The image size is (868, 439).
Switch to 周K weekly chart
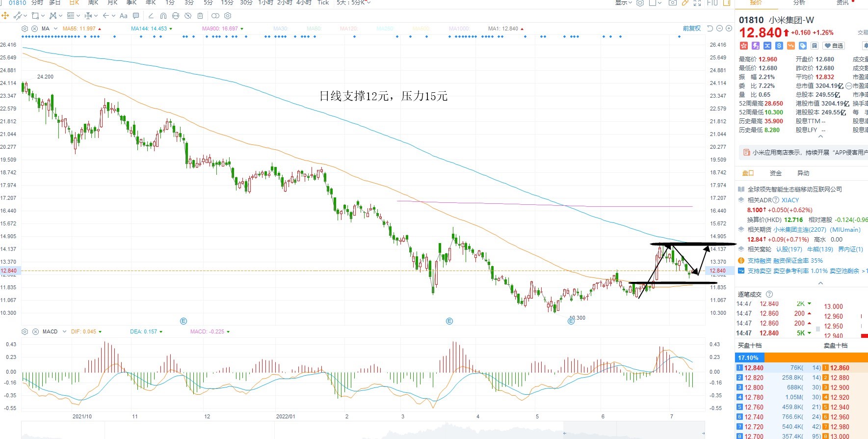[93, 2]
